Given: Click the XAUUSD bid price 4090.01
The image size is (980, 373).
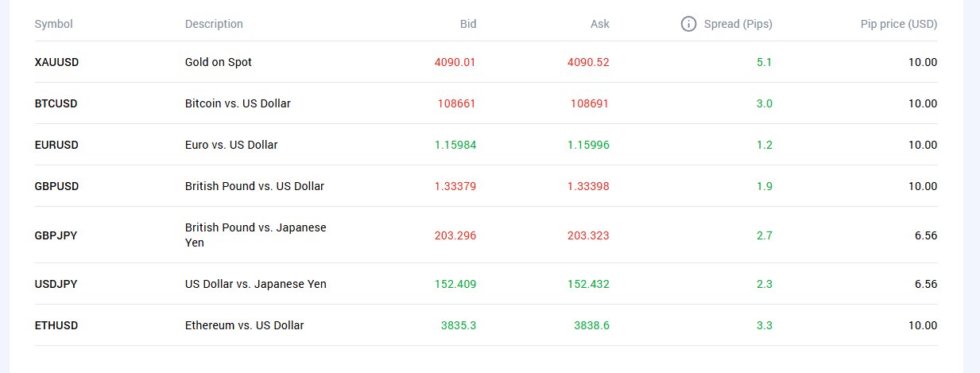Looking at the screenshot, I should tap(455, 62).
